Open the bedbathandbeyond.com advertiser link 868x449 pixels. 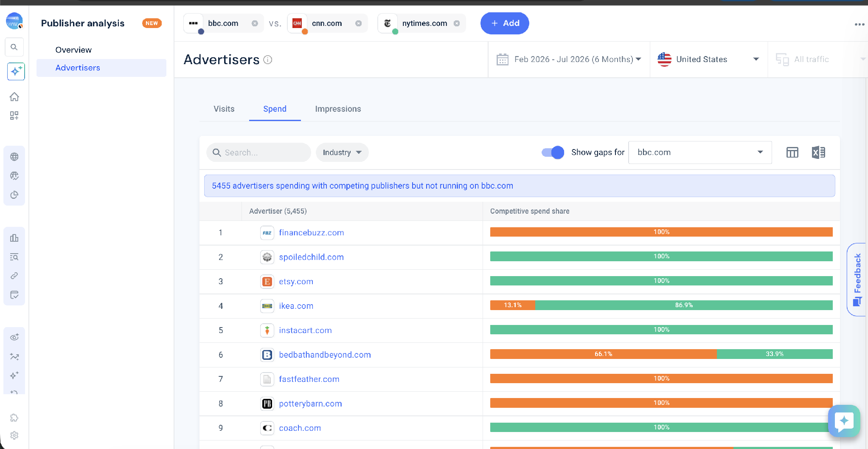[x=325, y=355]
